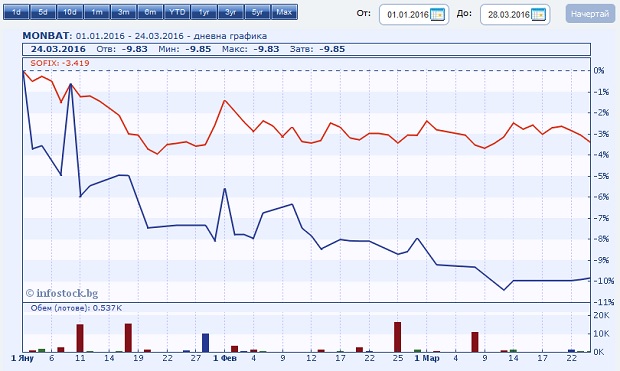
Task: Select the YTD range button
Action: (177, 12)
